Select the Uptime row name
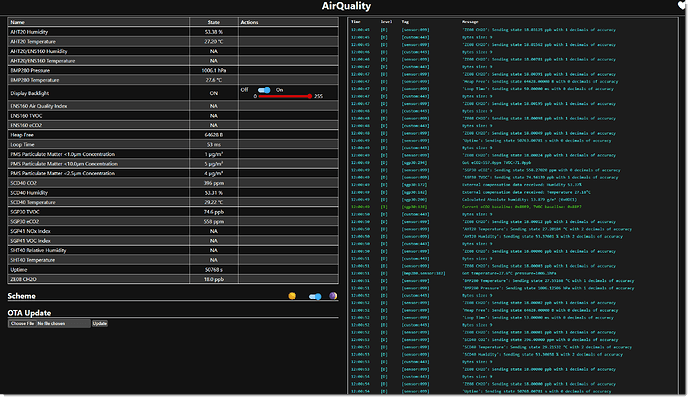Viewport: 690px width, 398px height. (x=19, y=270)
